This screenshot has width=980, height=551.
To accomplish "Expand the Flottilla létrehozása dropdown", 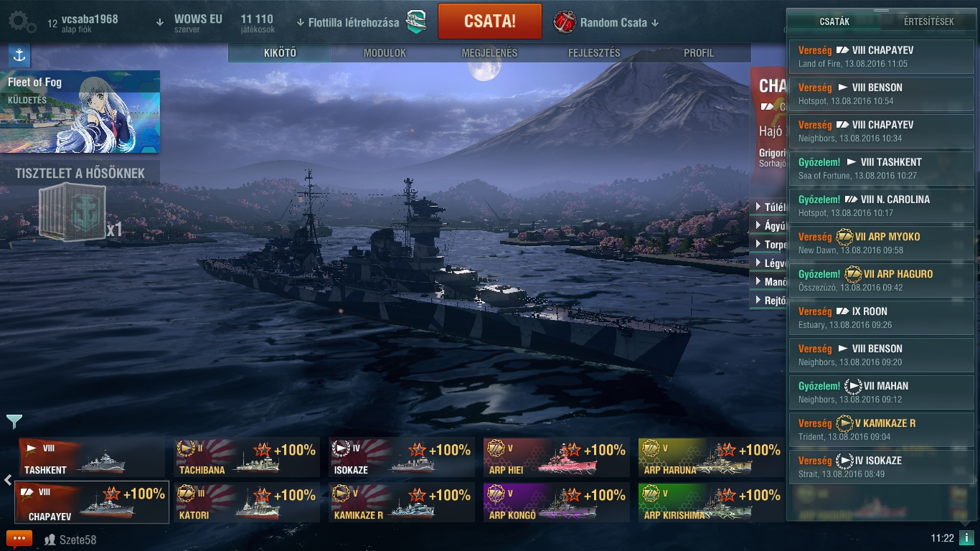I will tap(347, 23).
